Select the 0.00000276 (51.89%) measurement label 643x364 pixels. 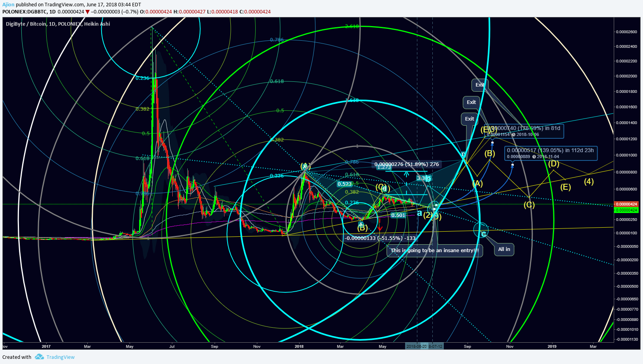[407, 164]
